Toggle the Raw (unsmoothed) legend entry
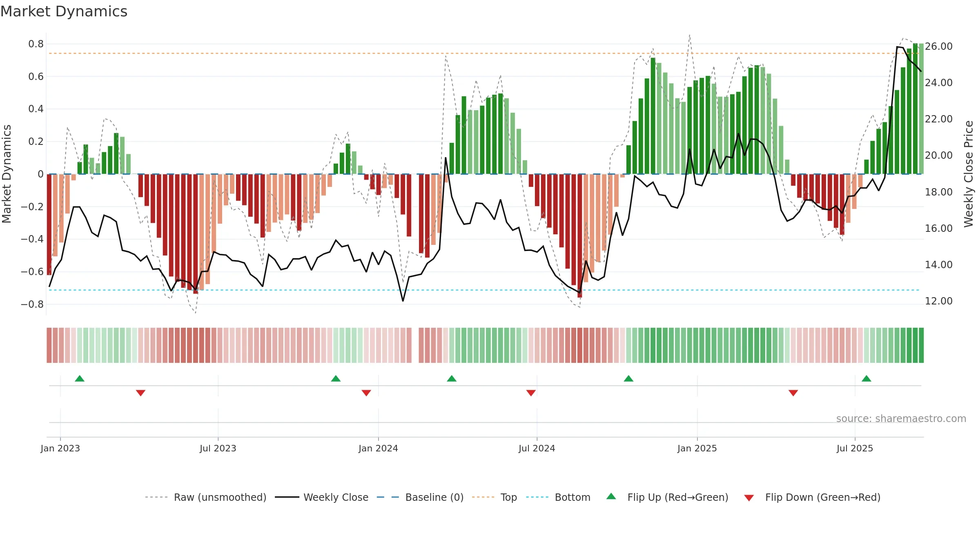The width and height of the screenshot is (980, 551). 206,497
